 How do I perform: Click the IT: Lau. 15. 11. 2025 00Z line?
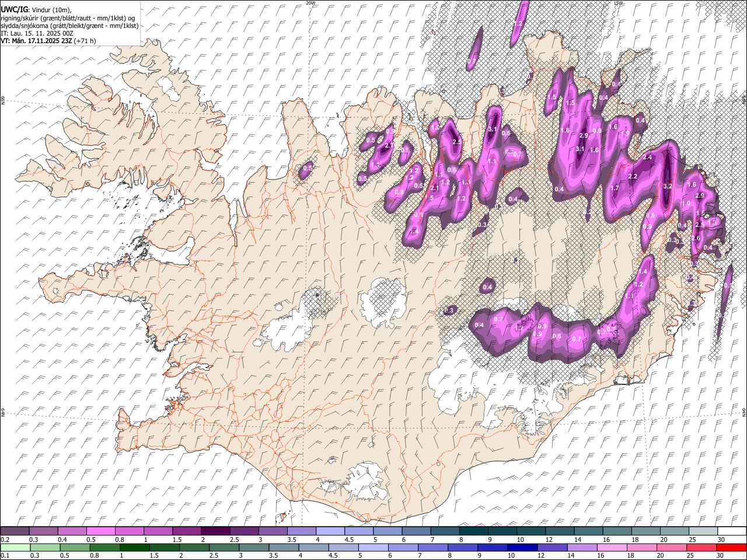[37, 33]
